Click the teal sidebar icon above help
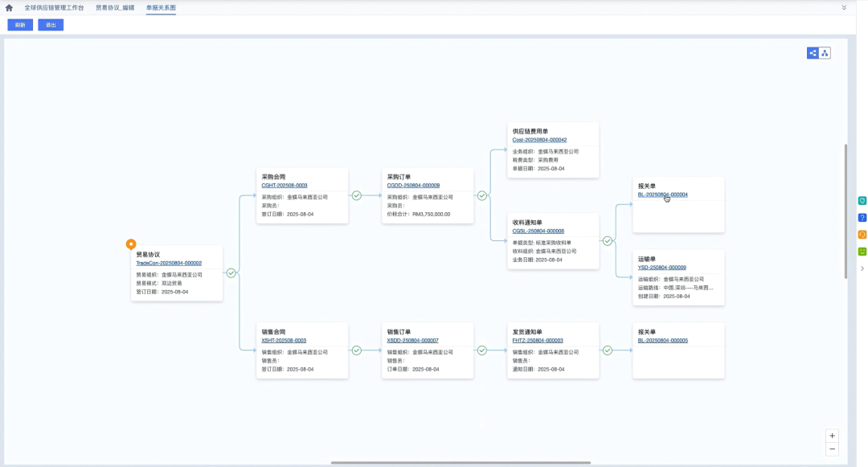 coord(862,201)
